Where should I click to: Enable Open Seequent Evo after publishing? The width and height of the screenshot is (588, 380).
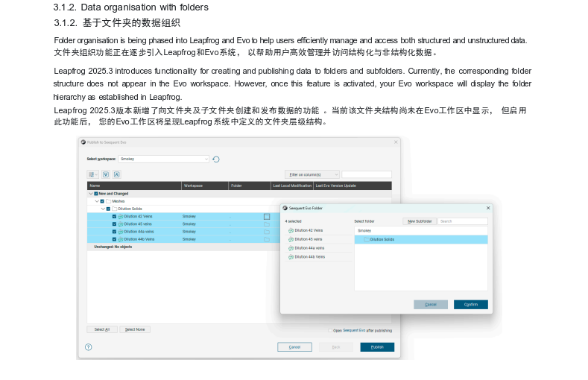click(x=329, y=330)
